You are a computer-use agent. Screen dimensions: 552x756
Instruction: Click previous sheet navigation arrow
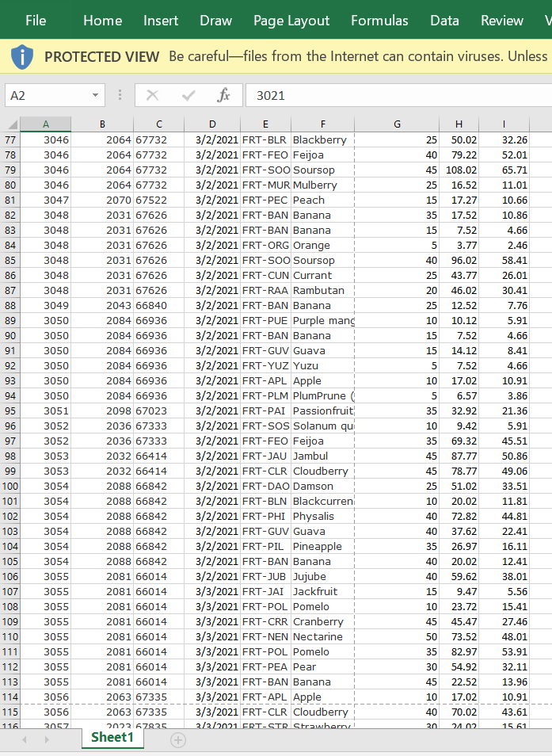coord(24,739)
